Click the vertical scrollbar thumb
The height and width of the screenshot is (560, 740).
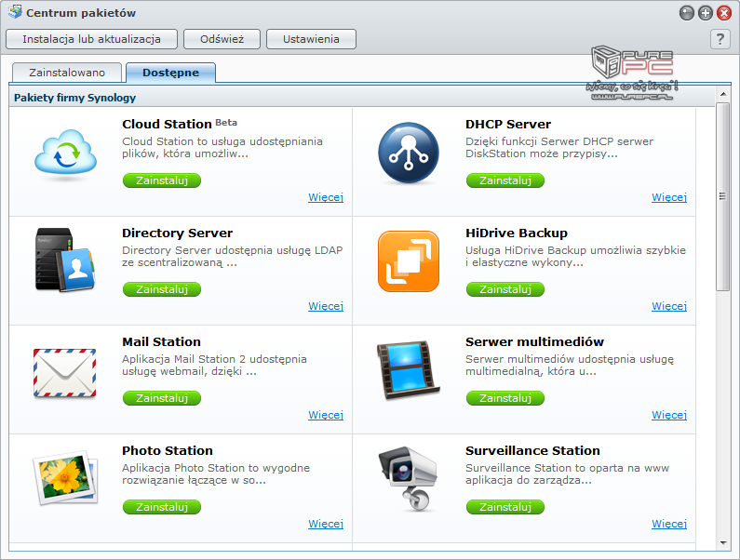pyautogui.click(x=723, y=196)
